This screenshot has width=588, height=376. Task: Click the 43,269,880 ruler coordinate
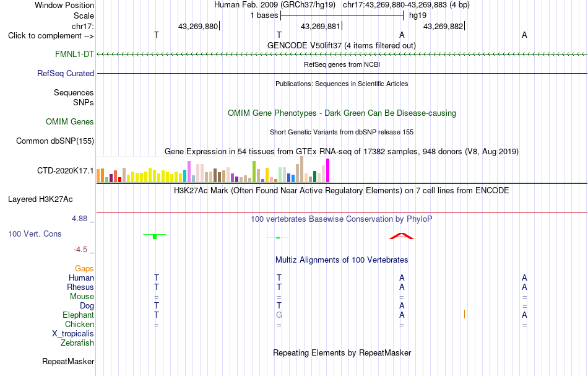pyautogui.click(x=197, y=26)
